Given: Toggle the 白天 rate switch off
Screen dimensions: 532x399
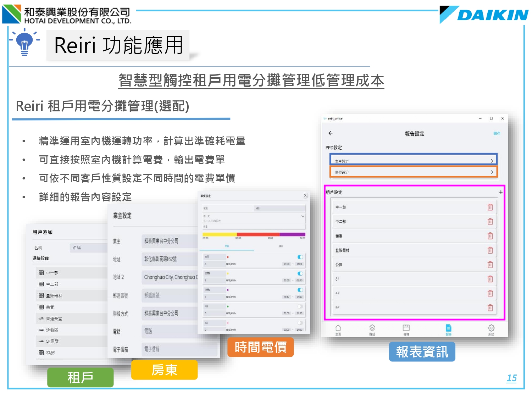Looking at the screenshot, I should (x=300, y=257).
